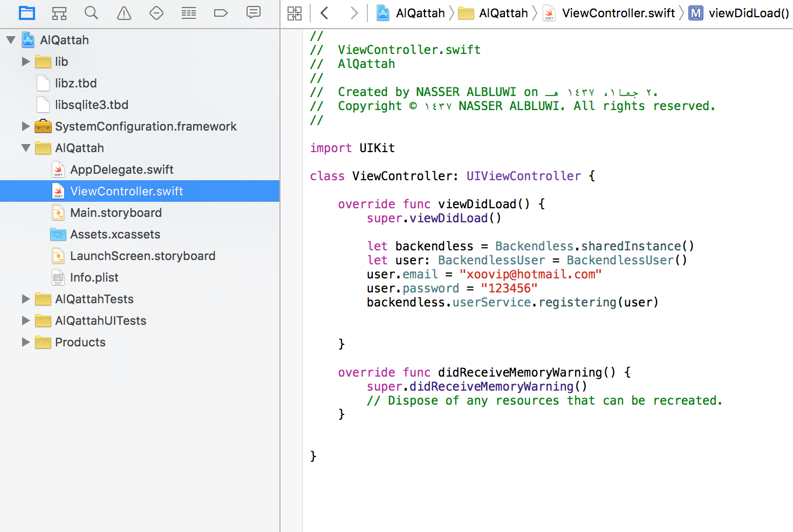Expand the AlQattahUITests folder
This screenshot has width=793, height=532.
[x=25, y=320]
